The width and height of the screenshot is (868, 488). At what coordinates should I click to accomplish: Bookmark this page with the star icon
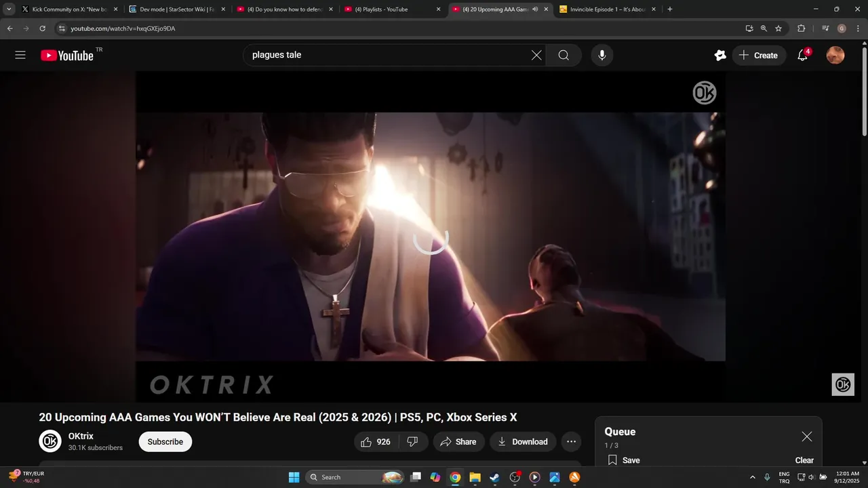778,28
